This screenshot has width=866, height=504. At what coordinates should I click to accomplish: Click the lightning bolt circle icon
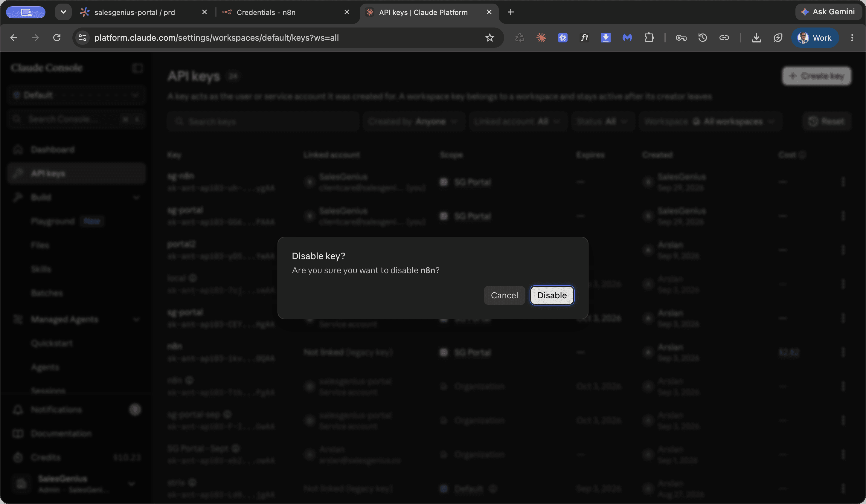click(778, 38)
